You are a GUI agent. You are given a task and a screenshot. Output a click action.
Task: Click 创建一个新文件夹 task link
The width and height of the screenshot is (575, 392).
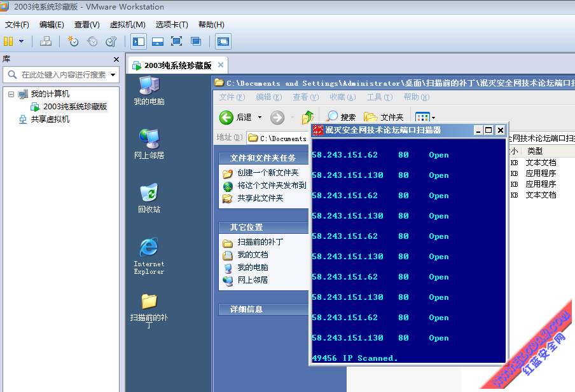tap(268, 173)
